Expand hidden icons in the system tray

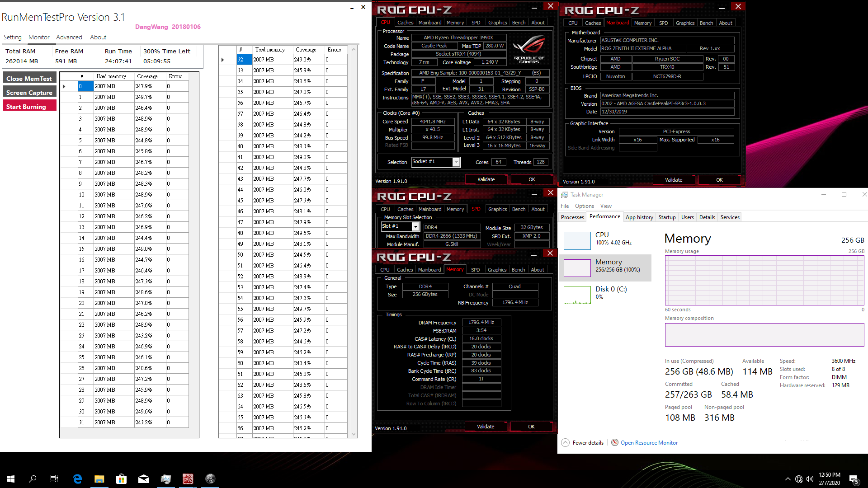(787, 479)
